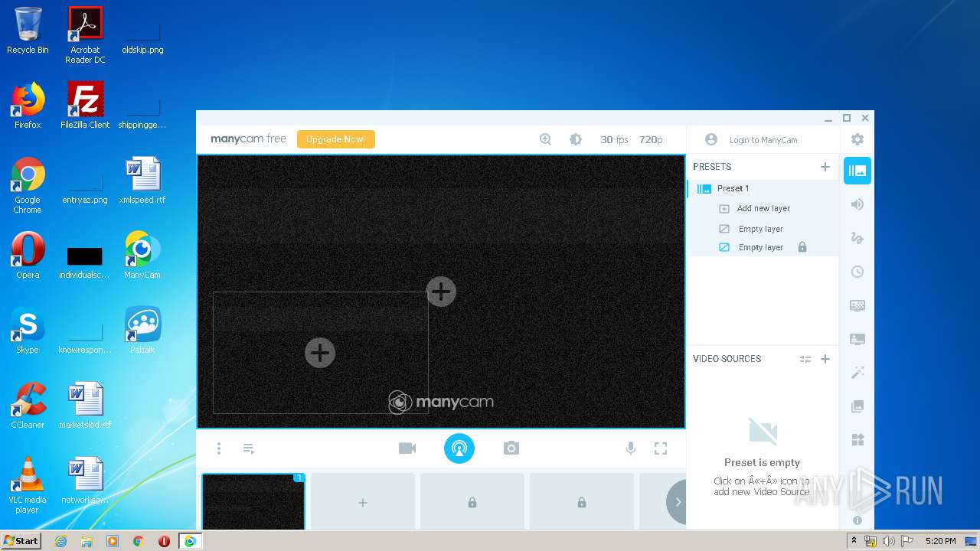Show hidden system tray icons
The image size is (980, 551).
(x=854, y=540)
